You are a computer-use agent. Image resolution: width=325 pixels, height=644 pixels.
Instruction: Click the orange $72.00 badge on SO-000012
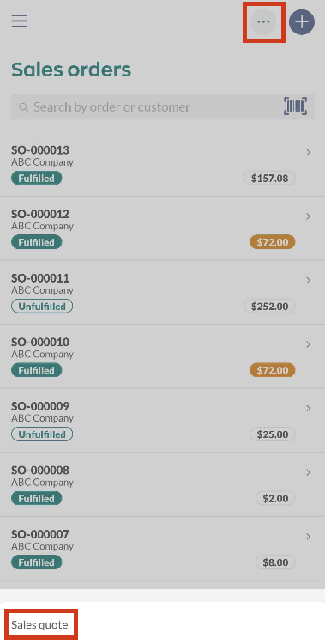[x=273, y=242]
